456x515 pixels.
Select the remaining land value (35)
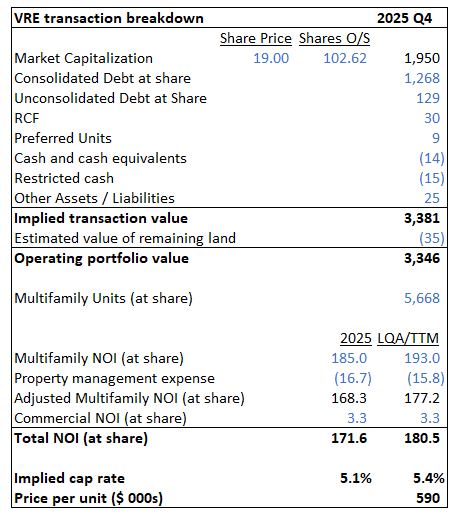(432, 238)
